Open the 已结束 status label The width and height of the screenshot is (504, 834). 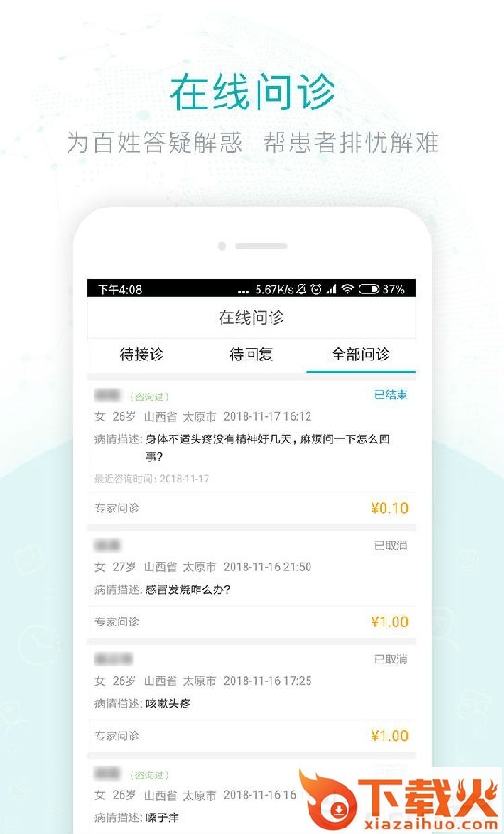390,395
